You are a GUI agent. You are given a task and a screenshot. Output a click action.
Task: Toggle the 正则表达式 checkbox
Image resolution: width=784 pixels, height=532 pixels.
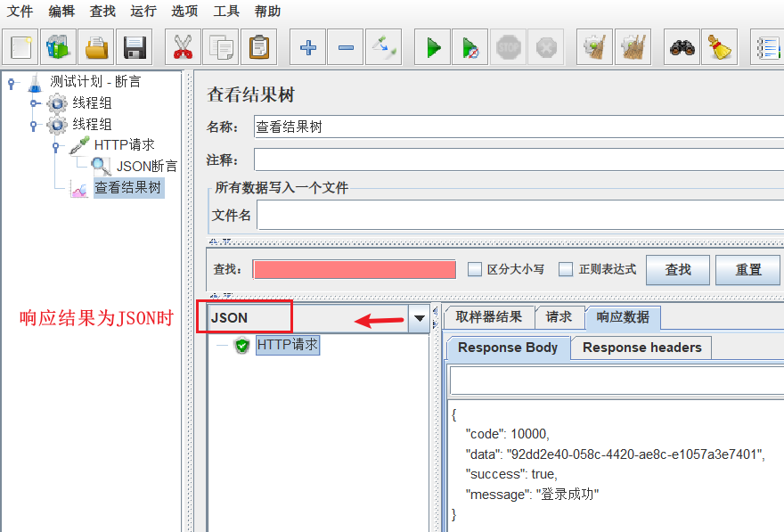pos(566,269)
